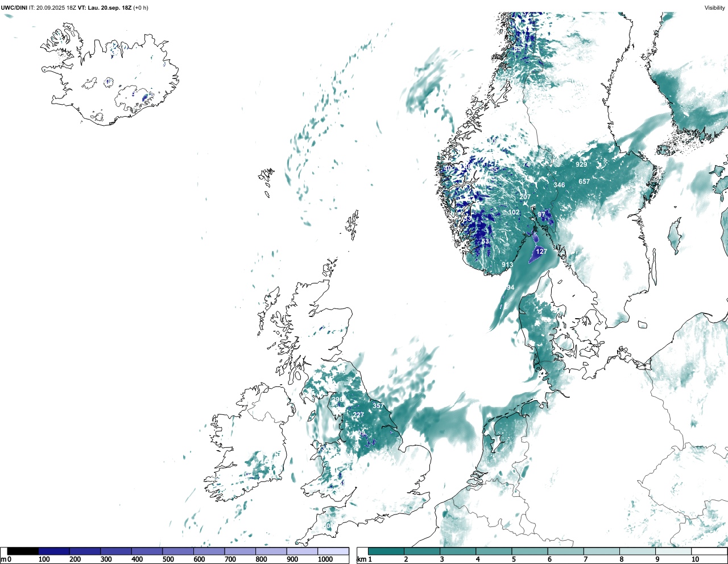Select the 100–200 m dark navy swatch

click(x=54, y=551)
